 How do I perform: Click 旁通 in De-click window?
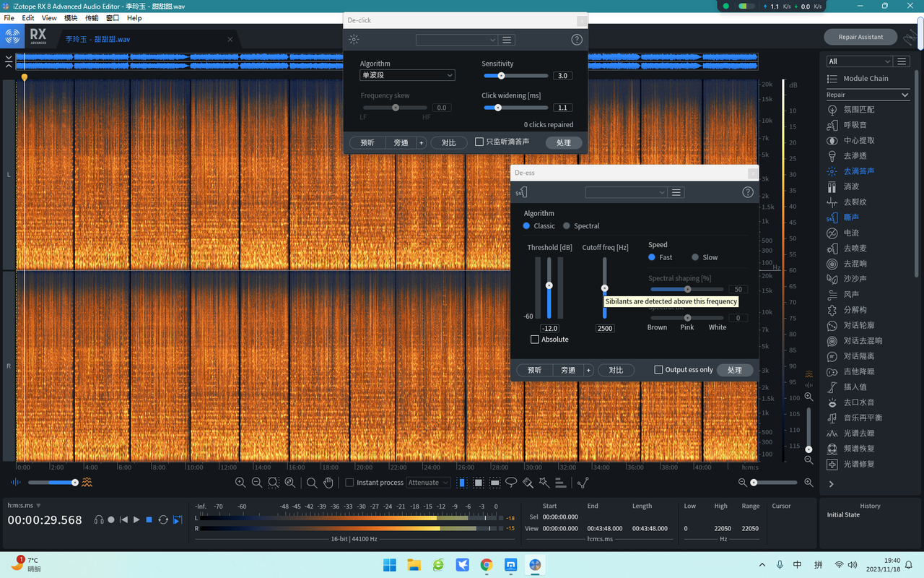(x=401, y=142)
